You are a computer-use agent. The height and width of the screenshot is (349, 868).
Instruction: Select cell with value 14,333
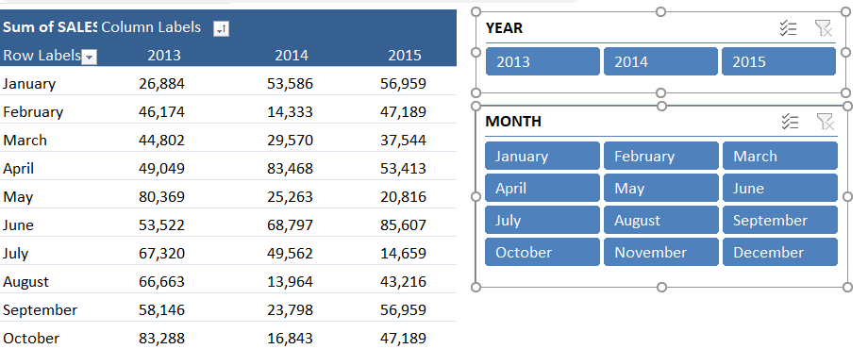pyautogui.click(x=290, y=112)
